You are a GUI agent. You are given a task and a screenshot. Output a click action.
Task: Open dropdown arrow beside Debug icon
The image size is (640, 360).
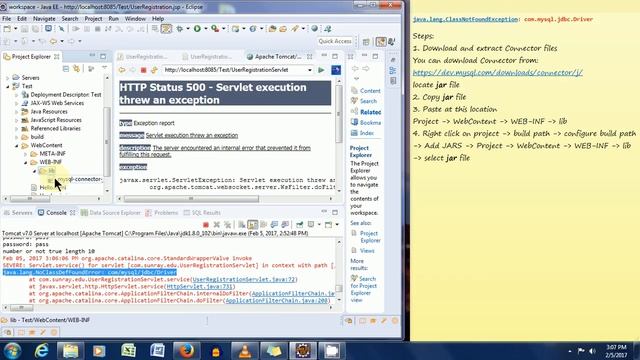188,29
